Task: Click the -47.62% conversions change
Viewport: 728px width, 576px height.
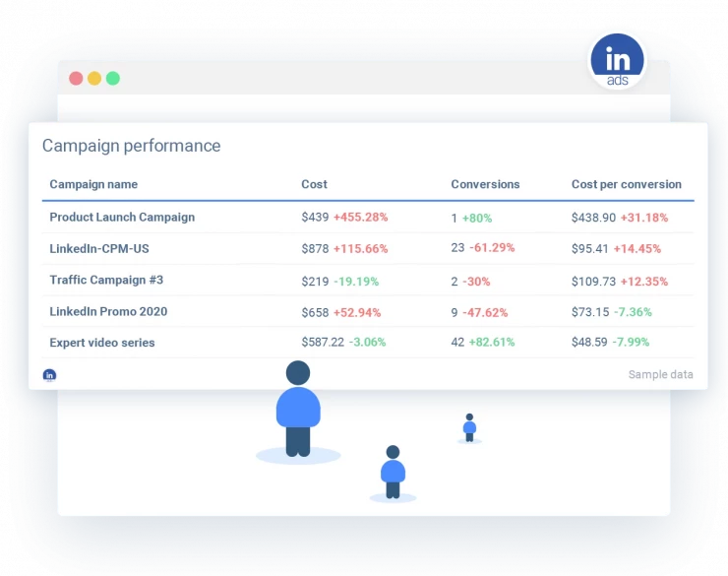Action: [x=485, y=313]
